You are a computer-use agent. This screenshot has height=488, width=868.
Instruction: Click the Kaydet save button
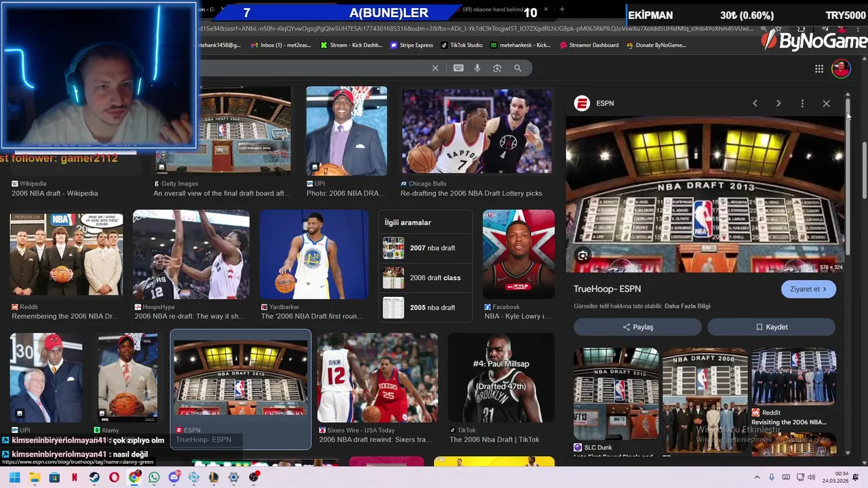[771, 327]
